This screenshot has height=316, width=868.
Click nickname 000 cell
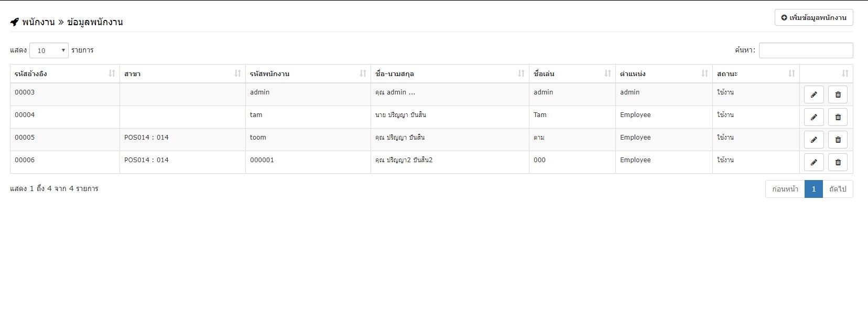(572, 162)
